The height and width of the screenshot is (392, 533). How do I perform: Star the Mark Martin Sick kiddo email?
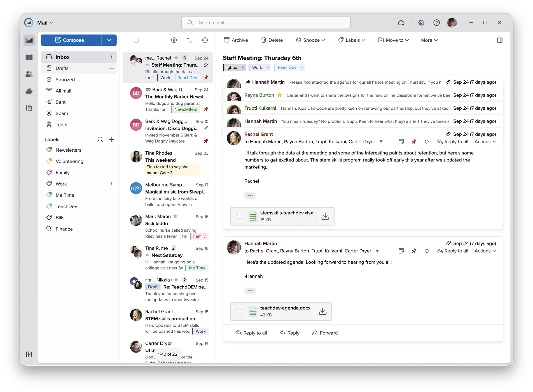click(175, 216)
